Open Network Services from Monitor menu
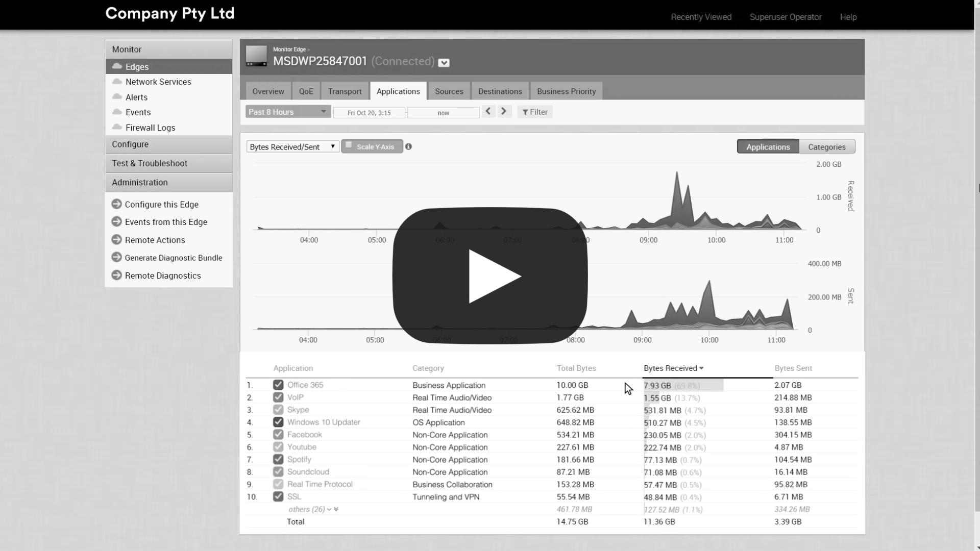The image size is (980, 551). 158,82
